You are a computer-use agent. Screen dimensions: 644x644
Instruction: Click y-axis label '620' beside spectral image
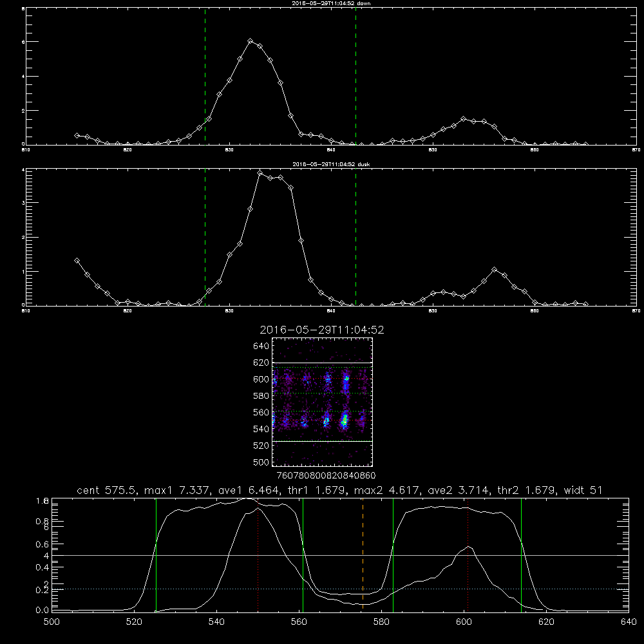coord(261,363)
